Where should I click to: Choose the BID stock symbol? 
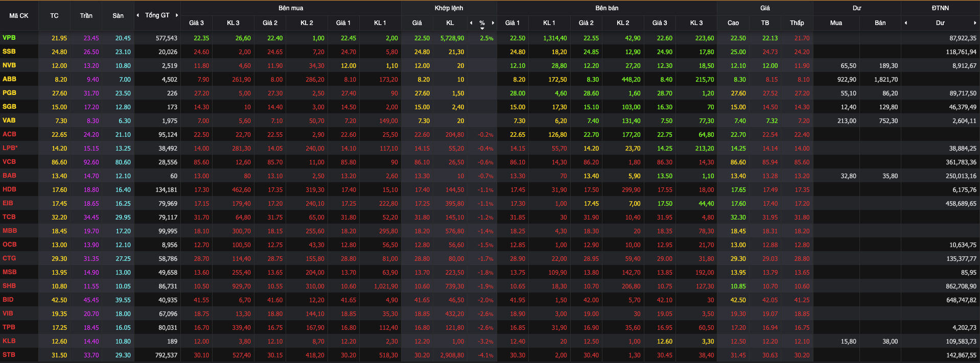[8, 300]
